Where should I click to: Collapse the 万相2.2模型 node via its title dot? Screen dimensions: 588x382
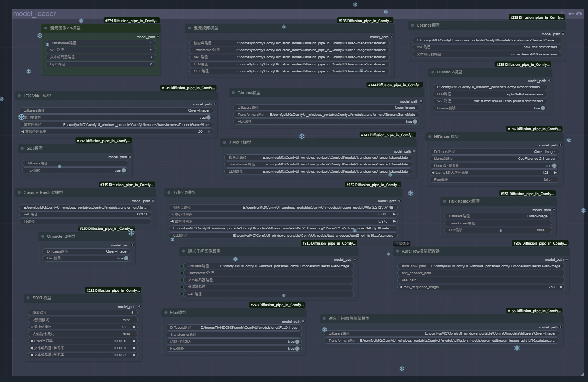[169, 192]
